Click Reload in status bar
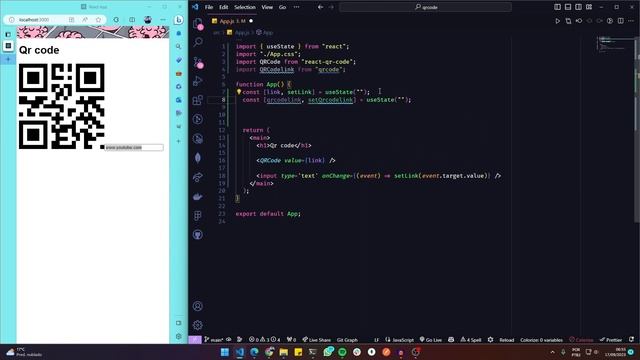 507,340
